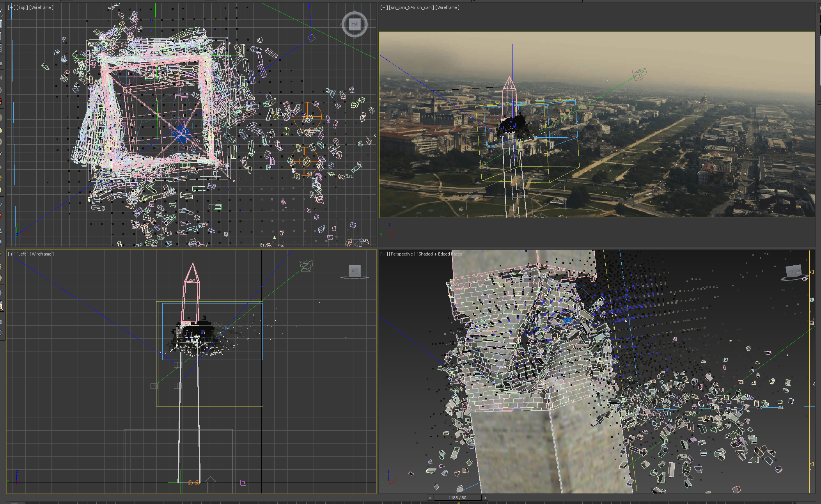
Task: Open the Wireframe shading menu in the camera viewport
Action: (447, 7)
